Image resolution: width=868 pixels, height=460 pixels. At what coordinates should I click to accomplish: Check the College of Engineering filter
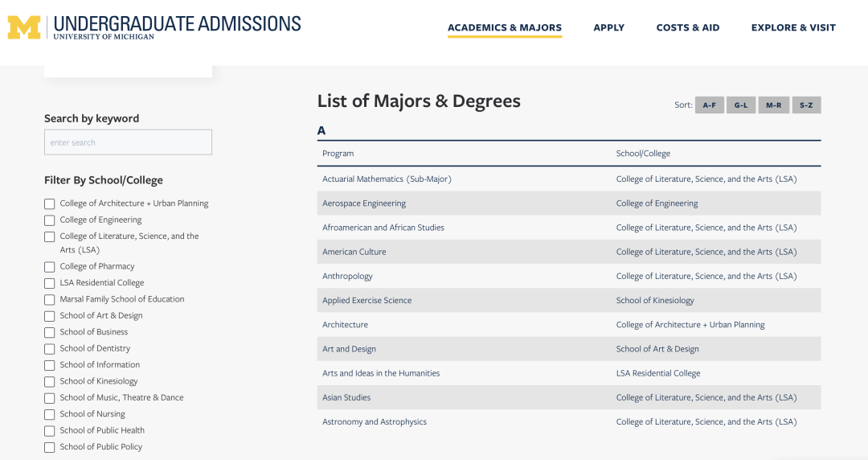point(50,220)
